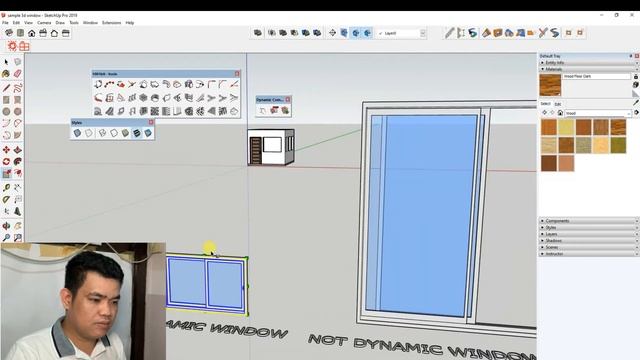Pick the olive green wood swatch
This screenshot has height=360, width=640.
tap(618, 145)
